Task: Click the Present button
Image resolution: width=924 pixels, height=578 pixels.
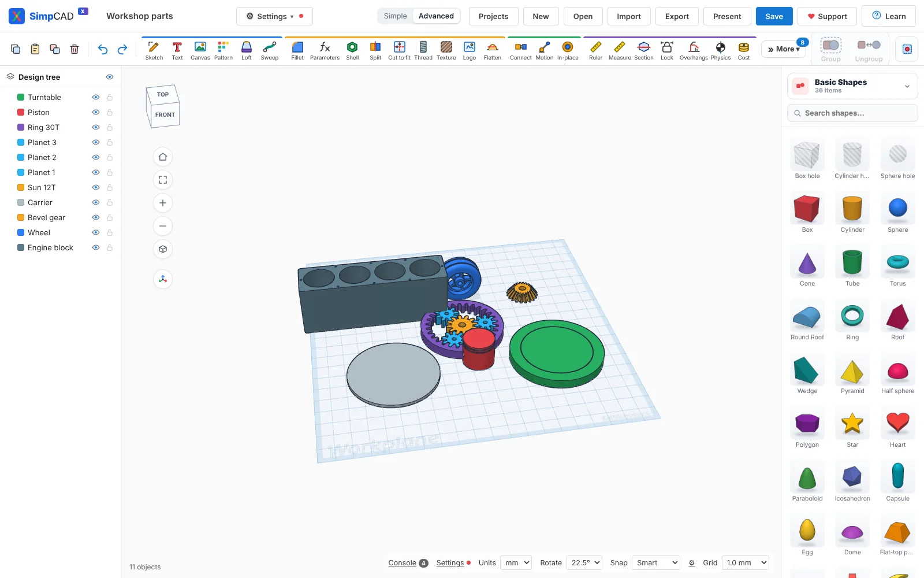Action: coord(727,16)
